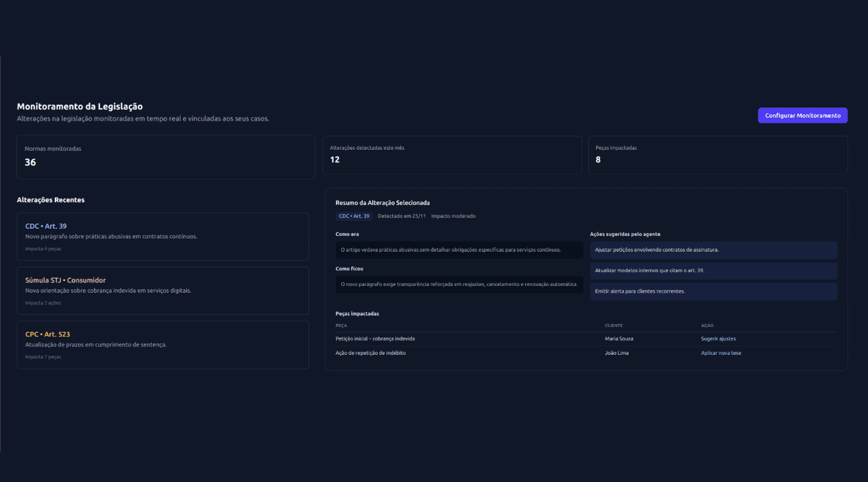Click the Impacto moderado label
The height and width of the screenshot is (482, 868).
click(x=453, y=216)
